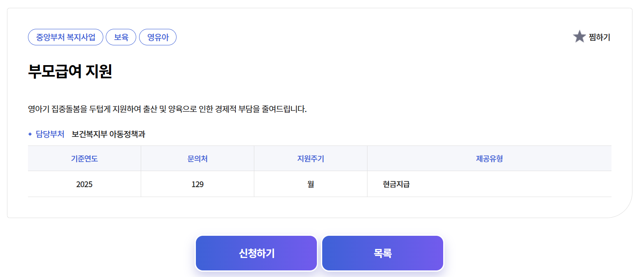Select the 월 support cycle cell
Image resolution: width=644 pixels, height=277 pixels.
pos(310,184)
